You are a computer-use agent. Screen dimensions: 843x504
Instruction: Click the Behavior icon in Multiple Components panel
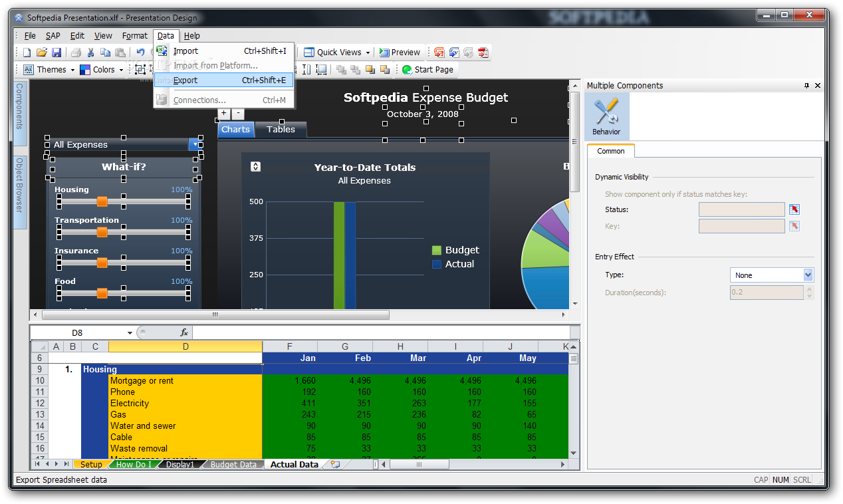[606, 116]
